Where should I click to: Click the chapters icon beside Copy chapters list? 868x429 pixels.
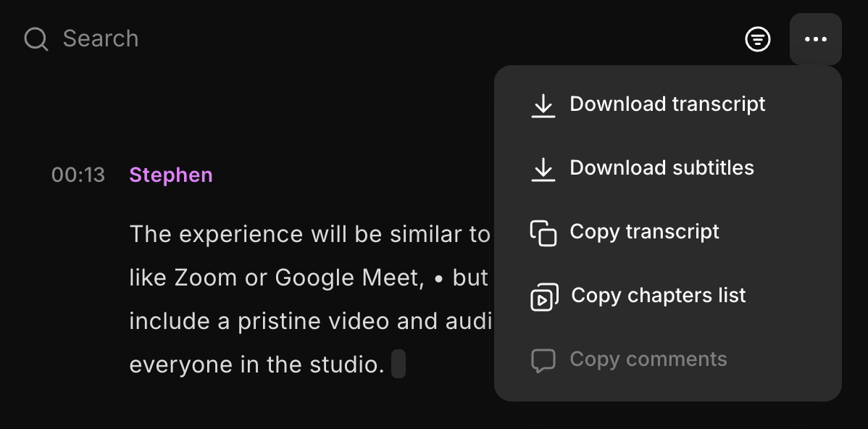(x=543, y=296)
